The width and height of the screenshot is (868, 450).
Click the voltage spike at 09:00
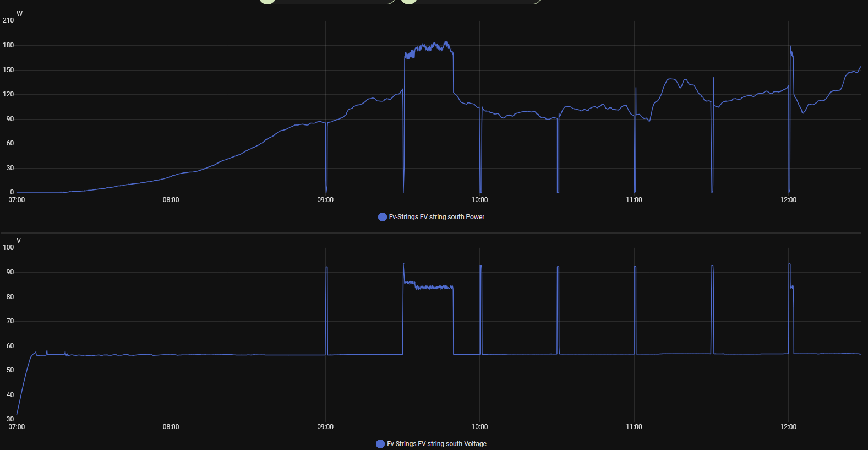327,308
